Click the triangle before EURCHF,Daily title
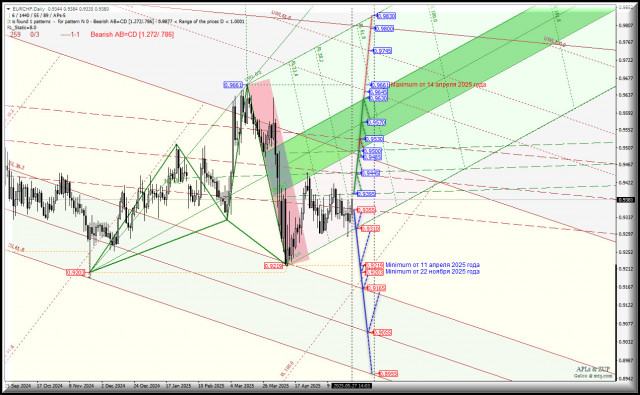640x395 pixels. [x=8, y=9]
